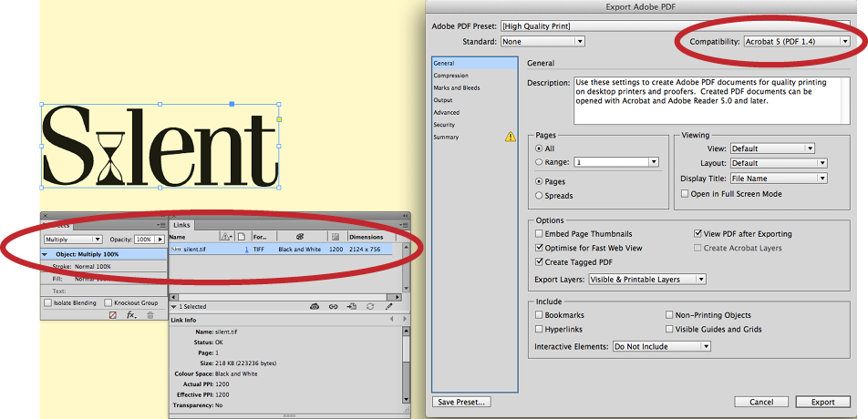This screenshot has height=419, width=868.
Task: Sort links by the colour space palette column
Action: point(300,237)
